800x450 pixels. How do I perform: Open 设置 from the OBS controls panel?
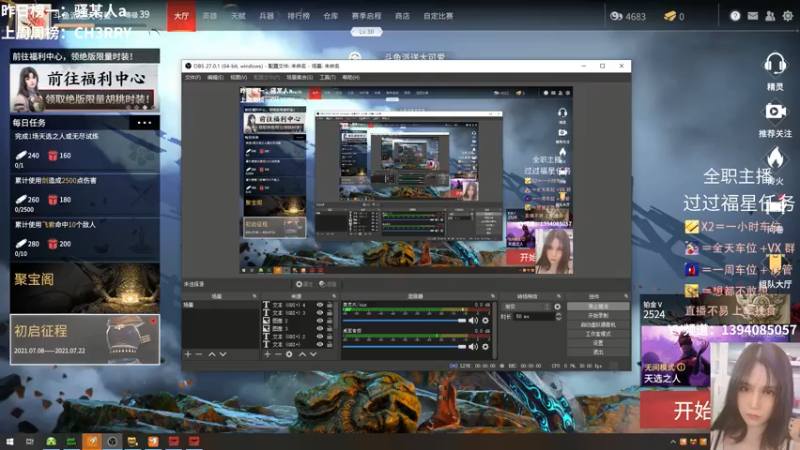point(598,343)
